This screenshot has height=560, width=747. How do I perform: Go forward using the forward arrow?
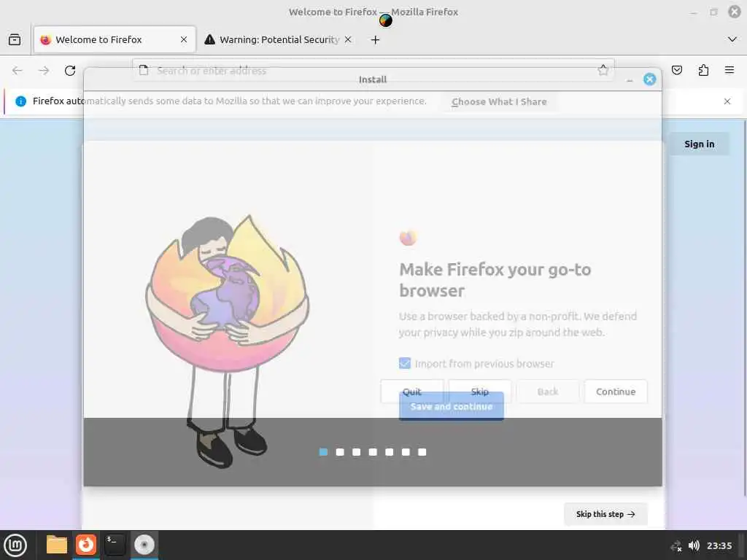44,71
